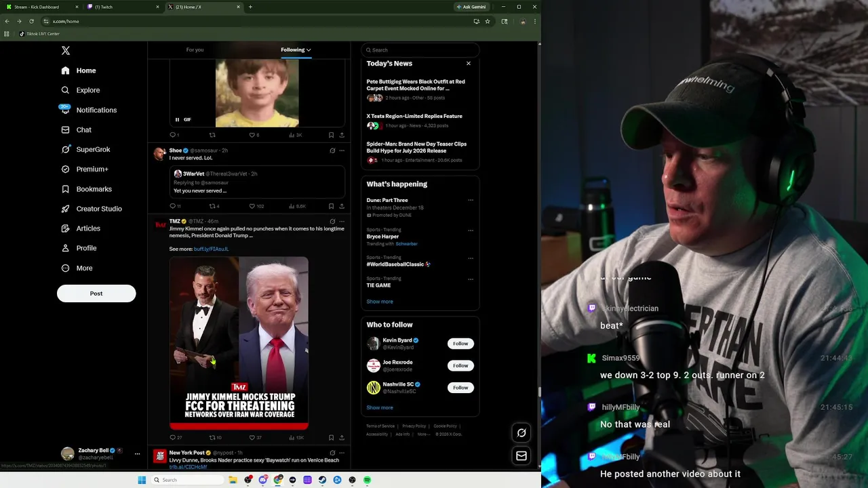868x488 pixels.
Task: Follow Kevin Byard
Action: point(460,344)
